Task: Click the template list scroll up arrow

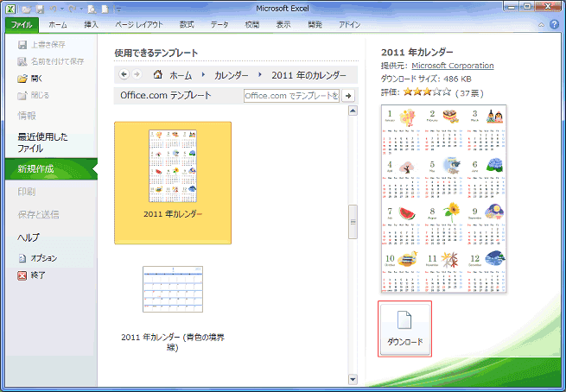Action: tap(353, 111)
